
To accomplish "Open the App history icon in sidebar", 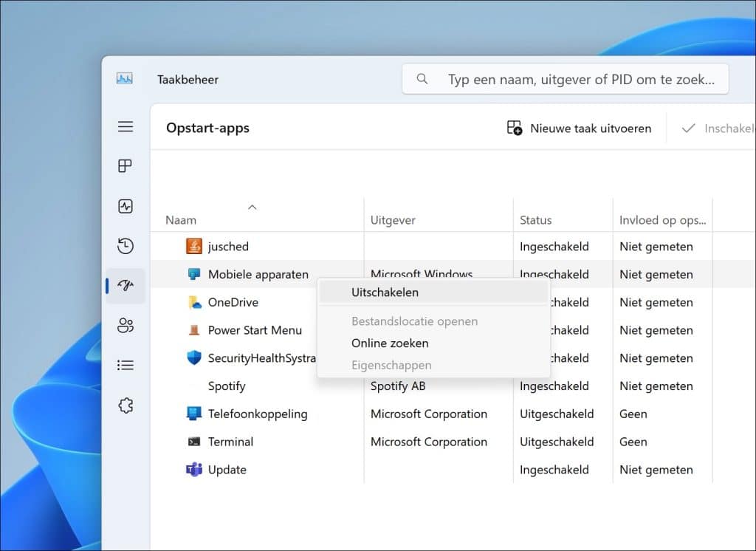I will point(126,245).
